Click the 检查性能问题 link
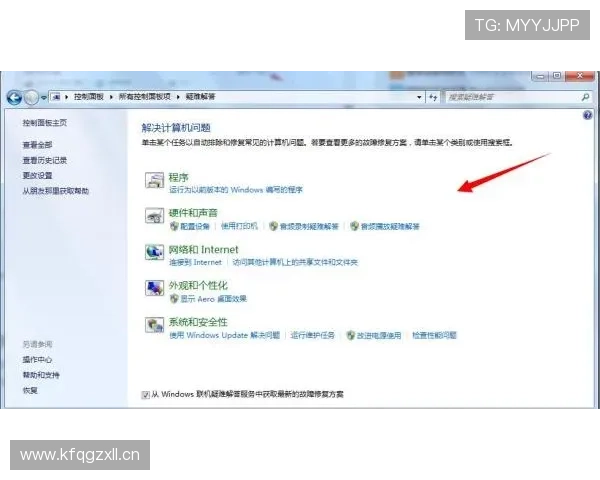Screen dimensions: 600x480 tap(434, 335)
